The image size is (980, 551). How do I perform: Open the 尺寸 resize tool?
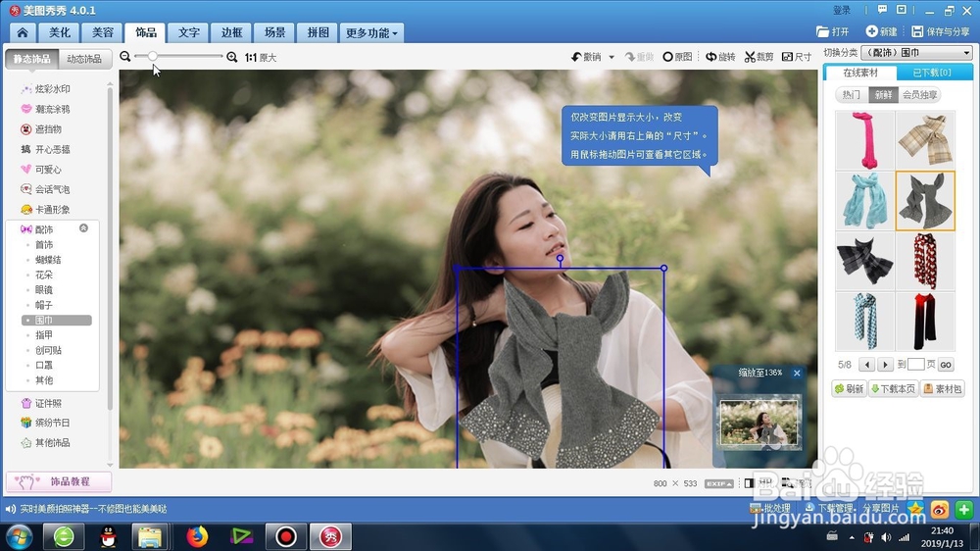[x=796, y=57]
